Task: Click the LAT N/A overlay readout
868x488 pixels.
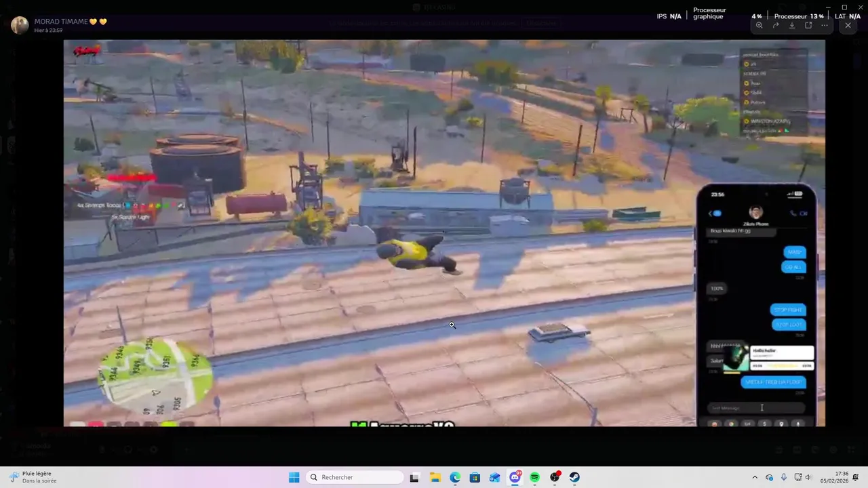Action: (848, 16)
